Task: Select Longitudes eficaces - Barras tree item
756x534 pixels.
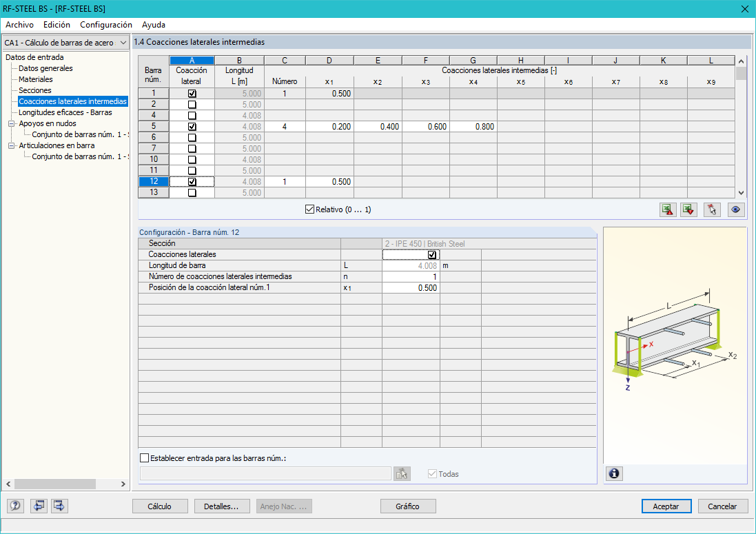Action: tap(65, 112)
